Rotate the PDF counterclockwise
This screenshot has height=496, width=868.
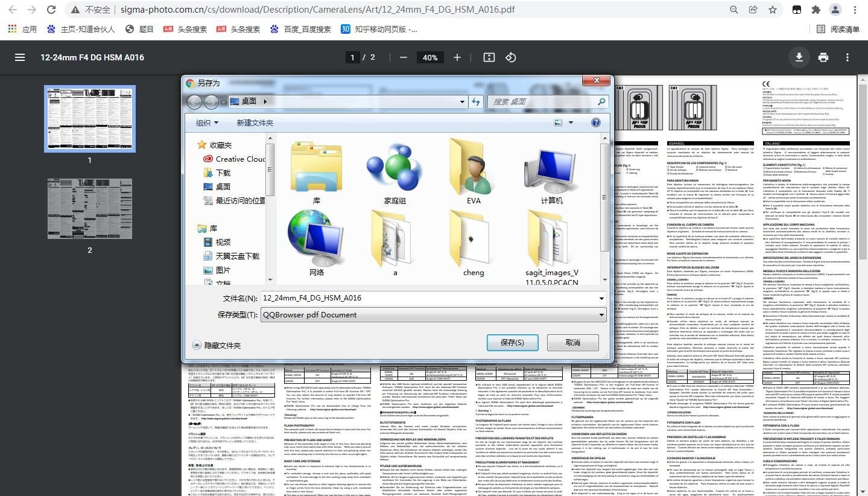511,57
